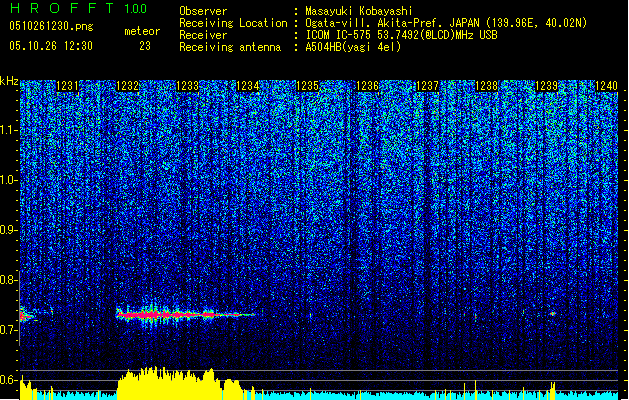Click the 1231 time marker

pyautogui.click(x=67, y=86)
